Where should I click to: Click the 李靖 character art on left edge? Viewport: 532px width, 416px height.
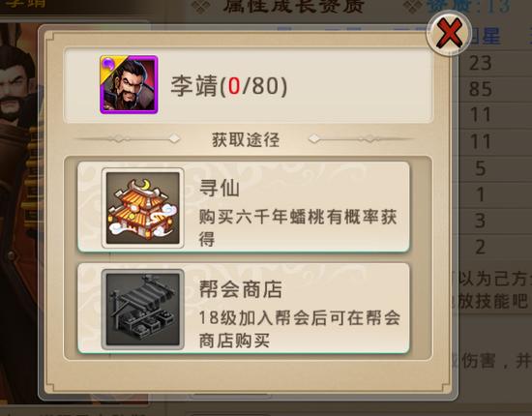tap(18, 203)
